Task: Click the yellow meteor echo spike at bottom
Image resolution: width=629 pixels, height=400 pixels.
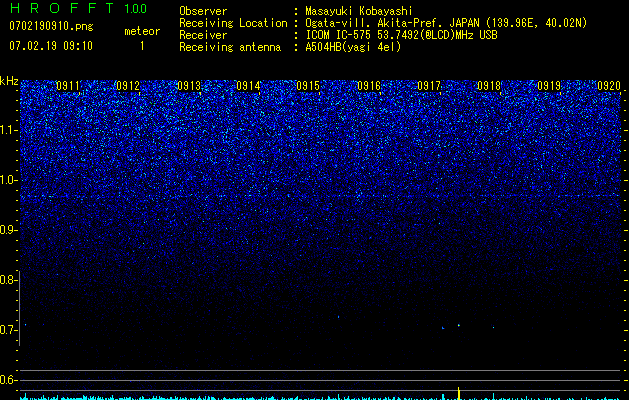Action: 459,393
